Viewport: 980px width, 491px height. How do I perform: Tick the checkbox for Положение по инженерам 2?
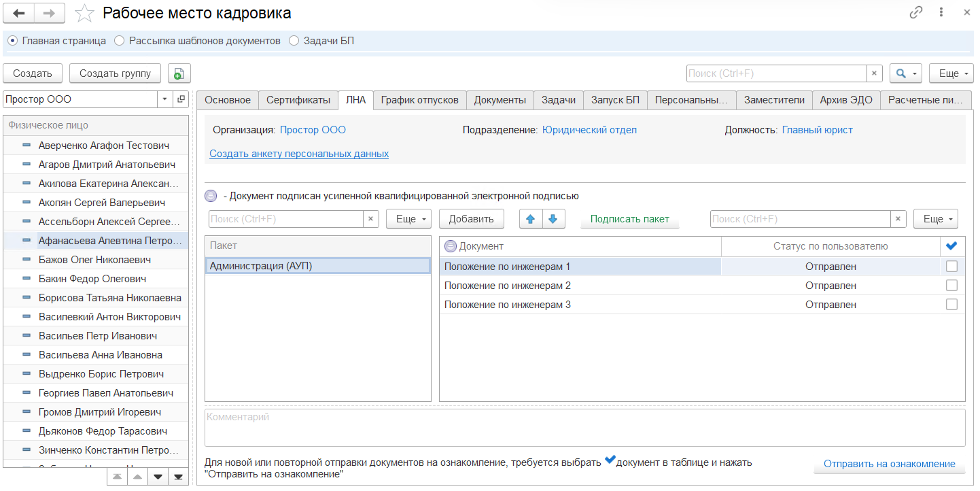point(951,286)
